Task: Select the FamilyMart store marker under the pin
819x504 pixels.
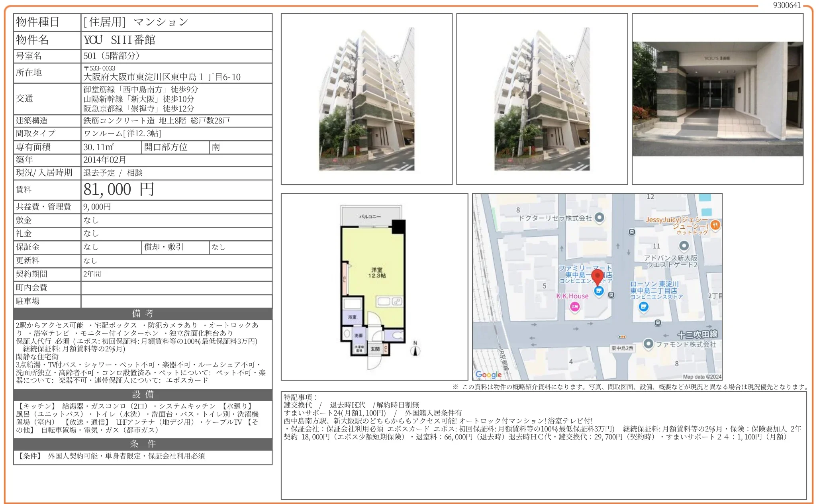Action: [598, 291]
